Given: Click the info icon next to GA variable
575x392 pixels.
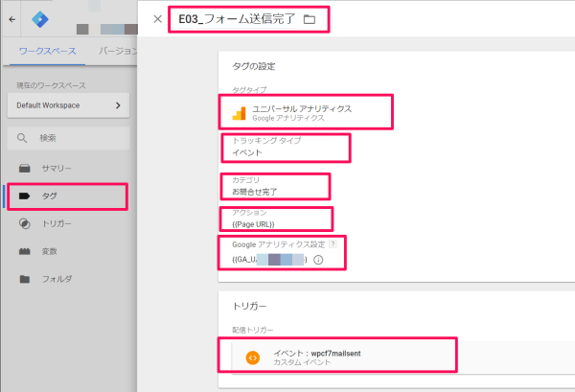Looking at the screenshot, I should (318, 260).
